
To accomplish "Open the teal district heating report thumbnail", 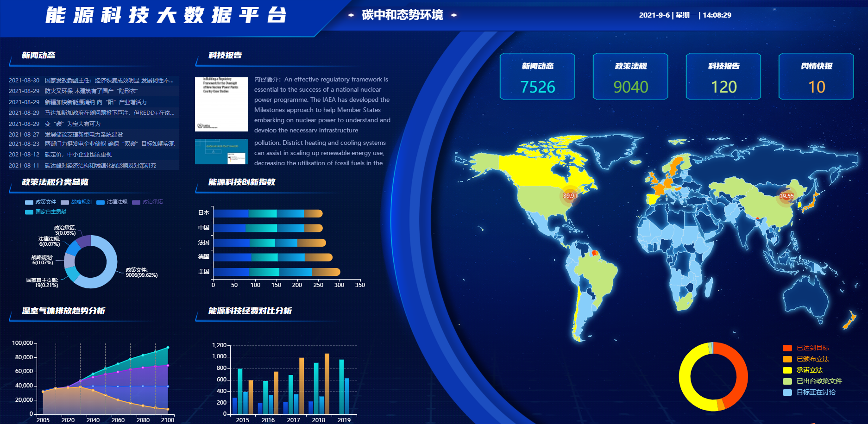I will (x=221, y=151).
